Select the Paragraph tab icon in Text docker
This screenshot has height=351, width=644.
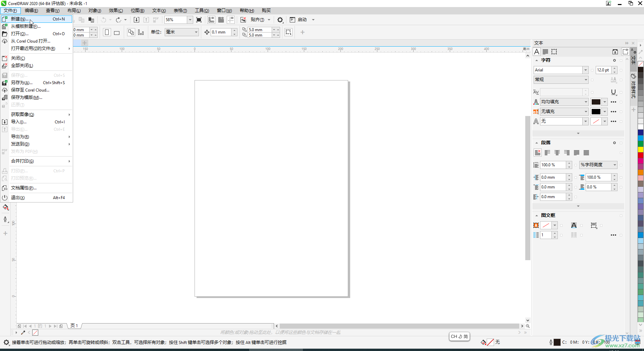[x=545, y=52]
